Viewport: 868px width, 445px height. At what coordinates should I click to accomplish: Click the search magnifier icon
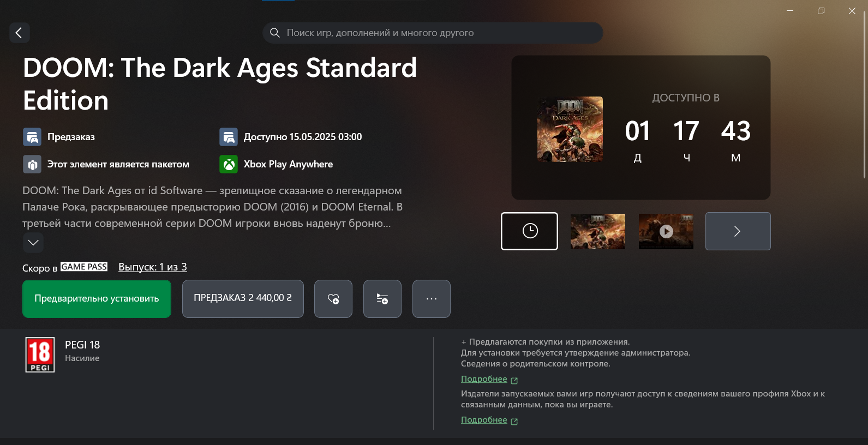click(x=275, y=33)
